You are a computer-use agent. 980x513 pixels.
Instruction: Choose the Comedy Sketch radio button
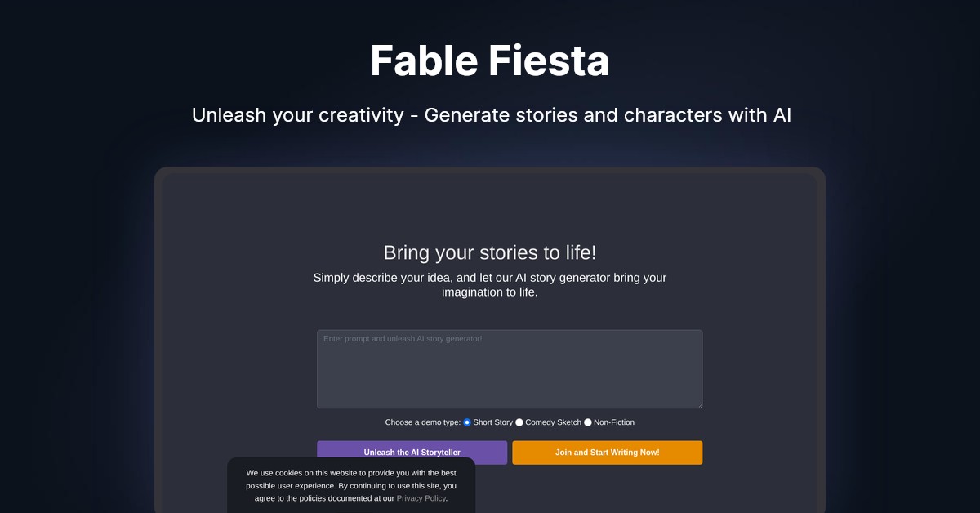click(x=519, y=422)
